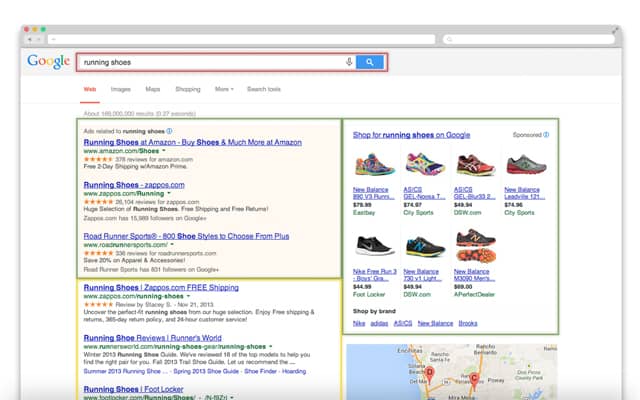The image size is (640, 400).
Task: Open Running Shoe Reviews | Runner's World result
Action: point(153,338)
